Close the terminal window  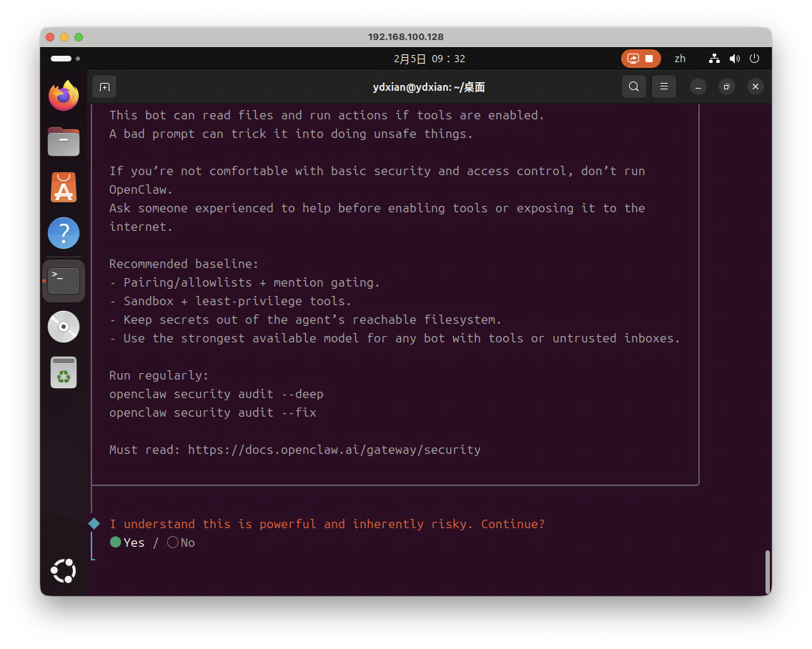coord(756,86)
